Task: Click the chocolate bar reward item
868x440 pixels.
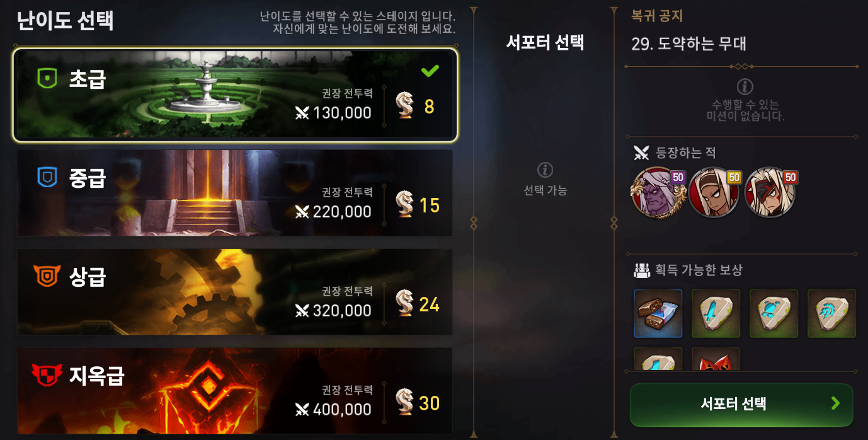Action: pos(658,313)
